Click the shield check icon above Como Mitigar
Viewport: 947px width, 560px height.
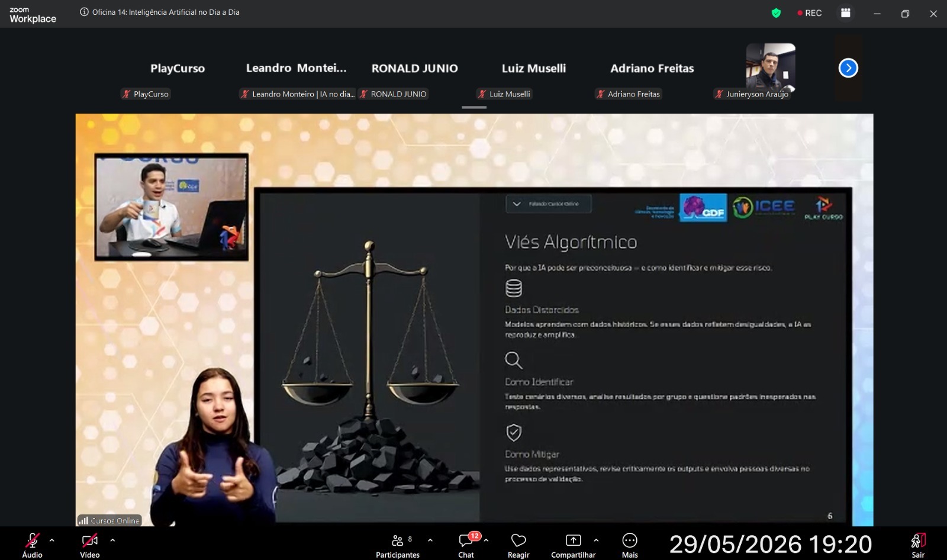514,433
